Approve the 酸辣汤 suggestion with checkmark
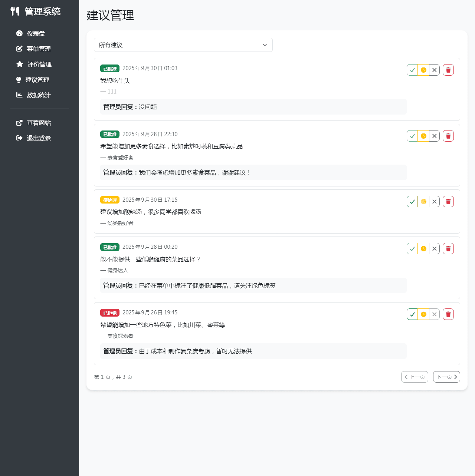Viewport: 475px width, 476px height. 412,201
